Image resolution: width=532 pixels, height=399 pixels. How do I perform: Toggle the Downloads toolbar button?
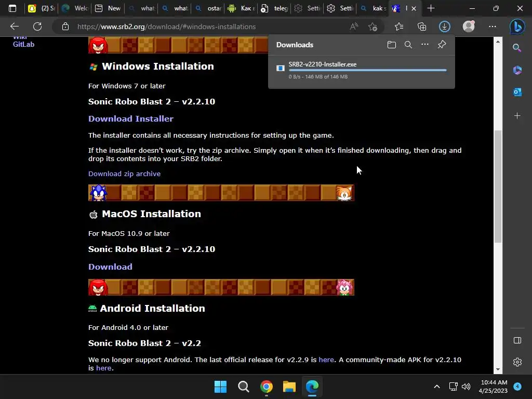coord(445,26)
